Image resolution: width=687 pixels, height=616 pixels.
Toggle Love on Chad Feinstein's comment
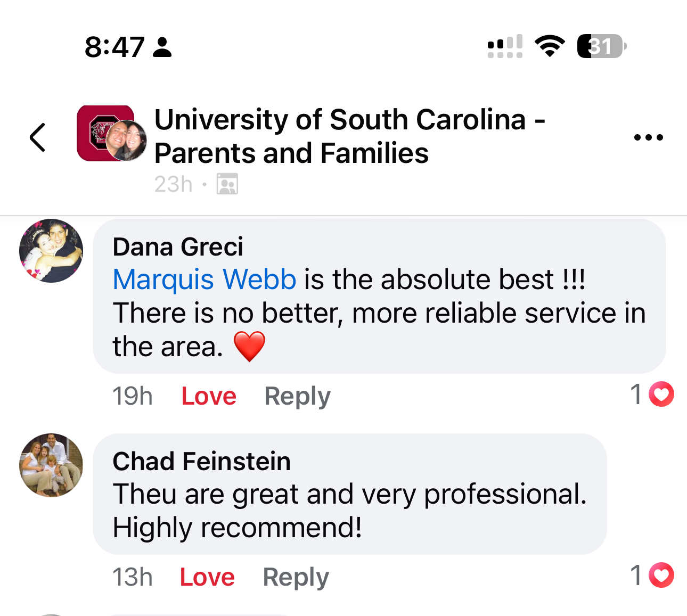pos(207,577)
